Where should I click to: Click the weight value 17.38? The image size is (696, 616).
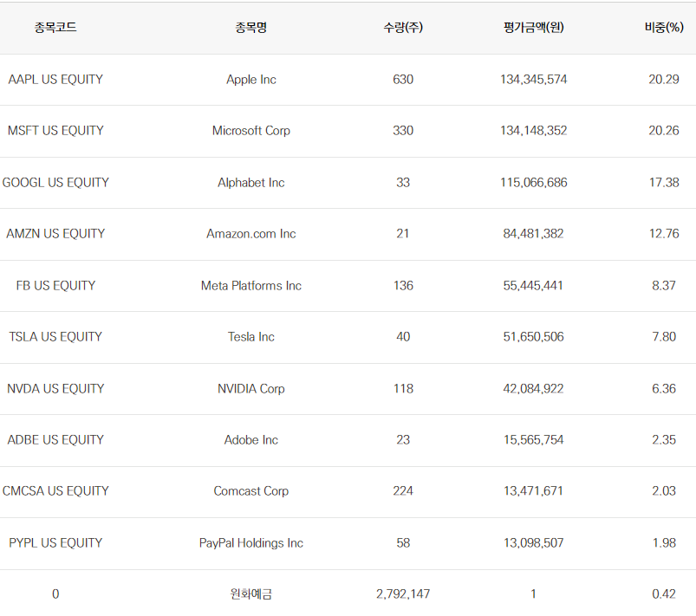tap(664, 183)
